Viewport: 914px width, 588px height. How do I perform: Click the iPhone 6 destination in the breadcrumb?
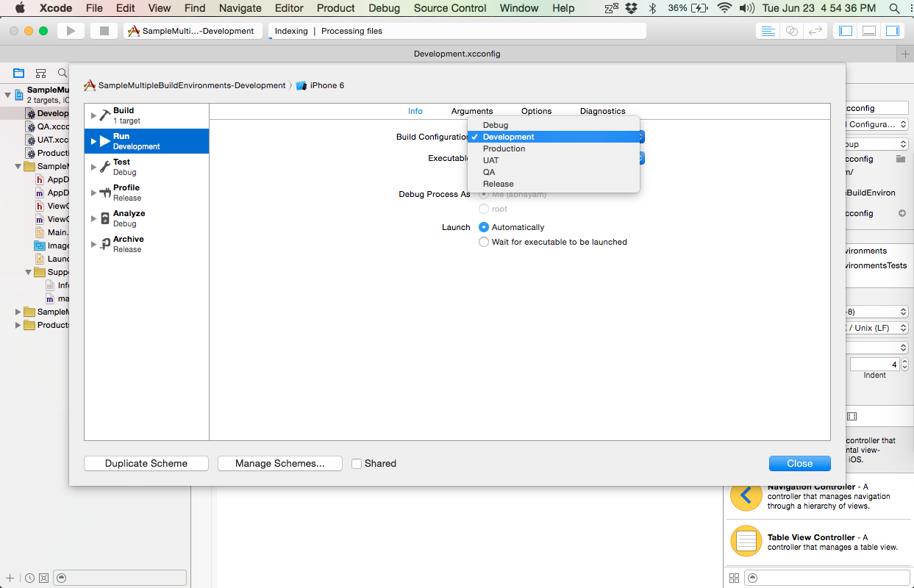pos(321,85)
